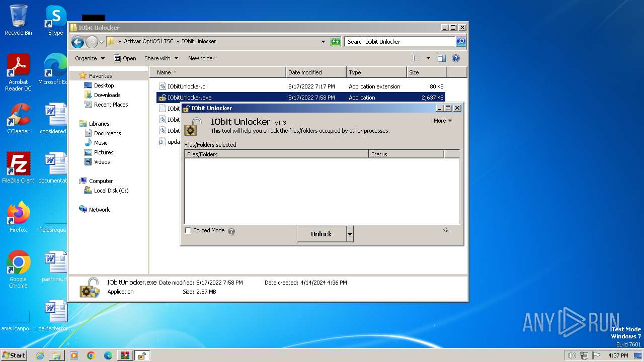Sort by the Size column header
The image size is (644, 362).
click(x=427, y=72)
